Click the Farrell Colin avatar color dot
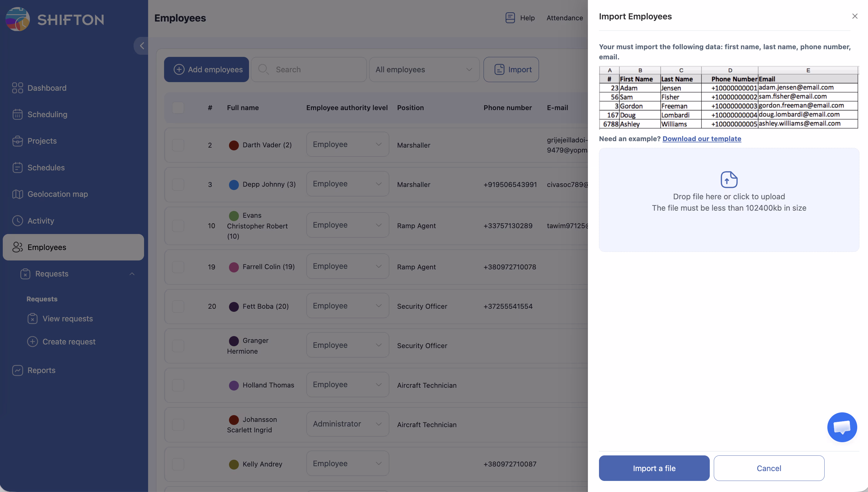This screenshot has width=868, height=492. click(234, 267)
